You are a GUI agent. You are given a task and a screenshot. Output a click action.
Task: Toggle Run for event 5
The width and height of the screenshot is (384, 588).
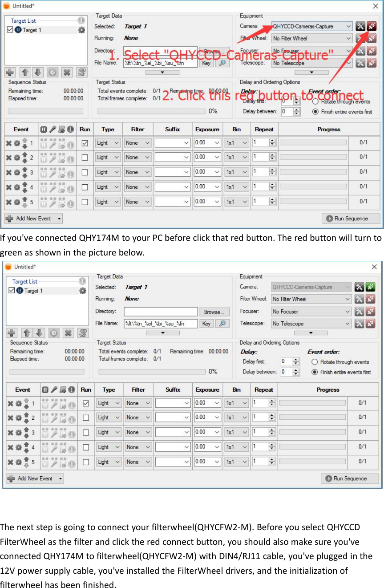pyautogui.click(x=84, y=202)
